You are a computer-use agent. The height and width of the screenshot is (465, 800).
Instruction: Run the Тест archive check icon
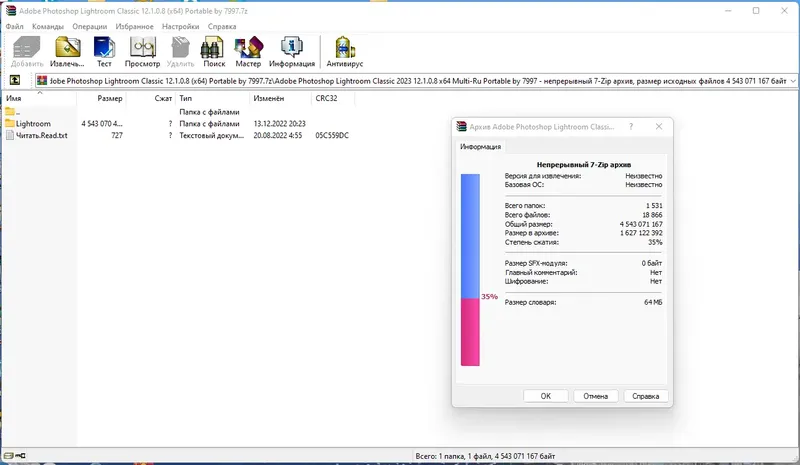(104, 47)
